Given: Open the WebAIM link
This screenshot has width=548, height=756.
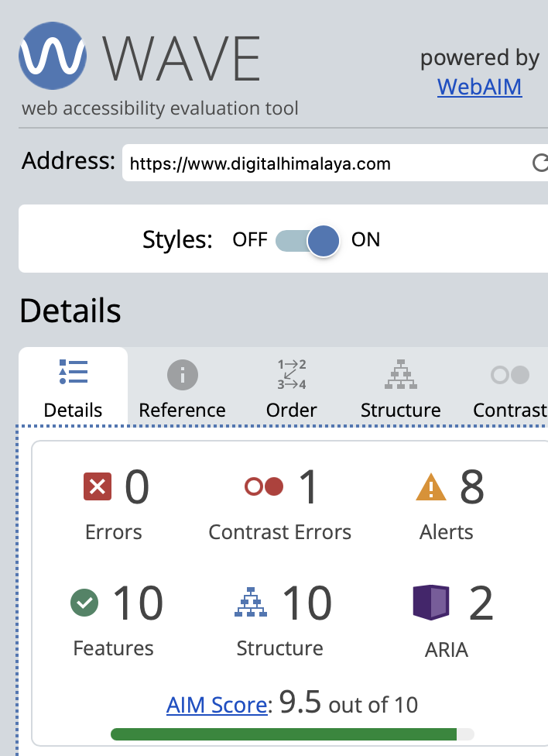Looking at the screenshot, I should 480,88.
